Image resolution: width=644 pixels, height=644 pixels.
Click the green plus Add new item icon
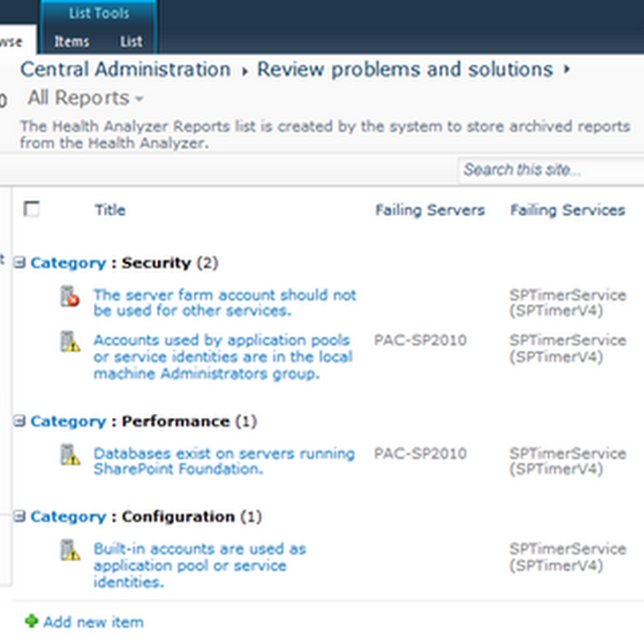click(x=31, y=621)
